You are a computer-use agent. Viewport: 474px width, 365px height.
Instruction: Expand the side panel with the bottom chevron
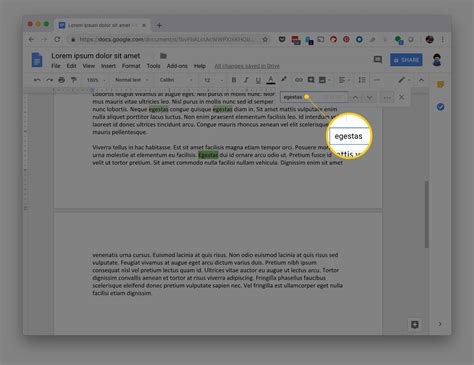pyautogui.click(x=440, y=324)
